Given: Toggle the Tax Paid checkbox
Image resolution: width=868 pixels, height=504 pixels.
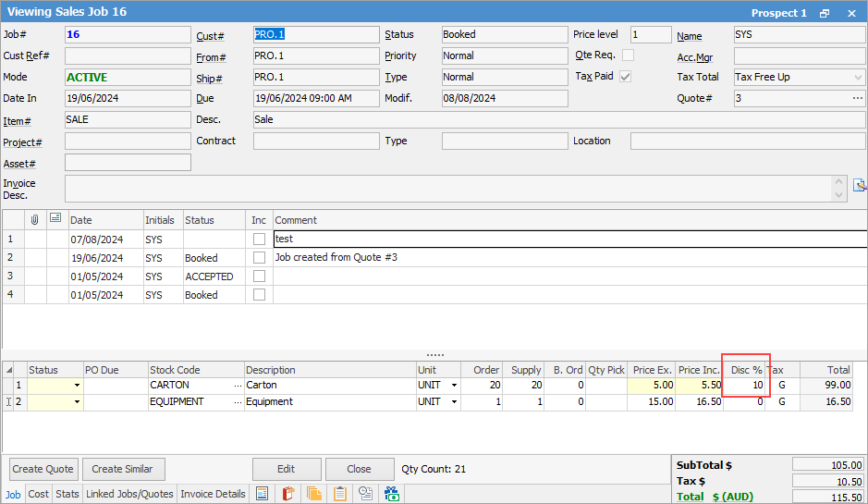Looking at the screenshot, I should [x=626, y=77].
